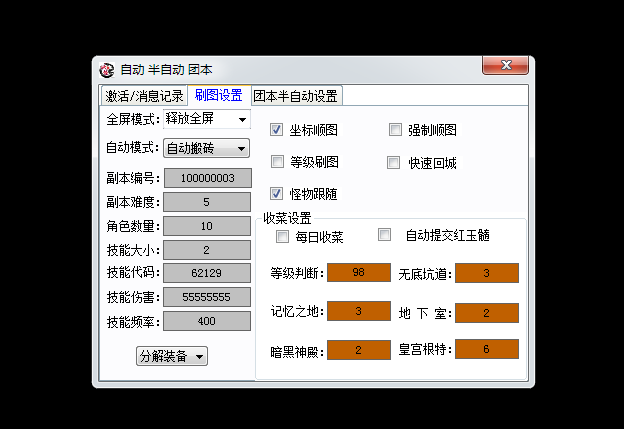Check the 每日收菜 checkbox
Screen dimensions: 624x429
click(281, 237)
